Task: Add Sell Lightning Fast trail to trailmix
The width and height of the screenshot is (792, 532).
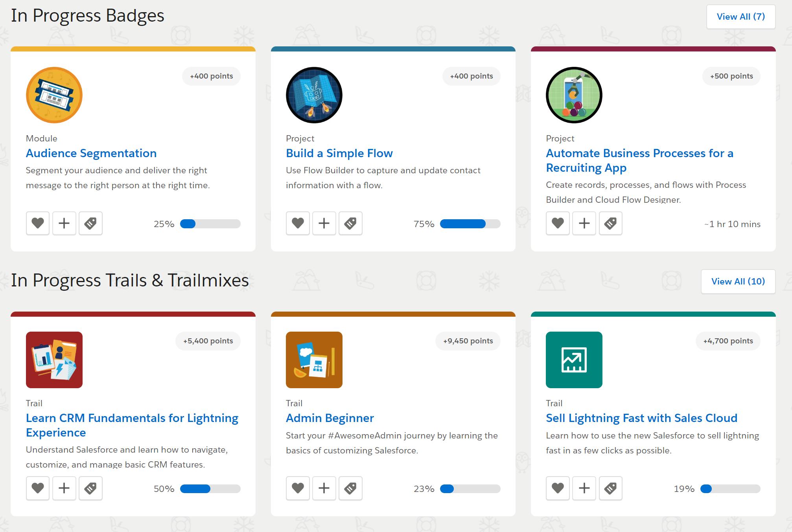Action: pos(584,488)
